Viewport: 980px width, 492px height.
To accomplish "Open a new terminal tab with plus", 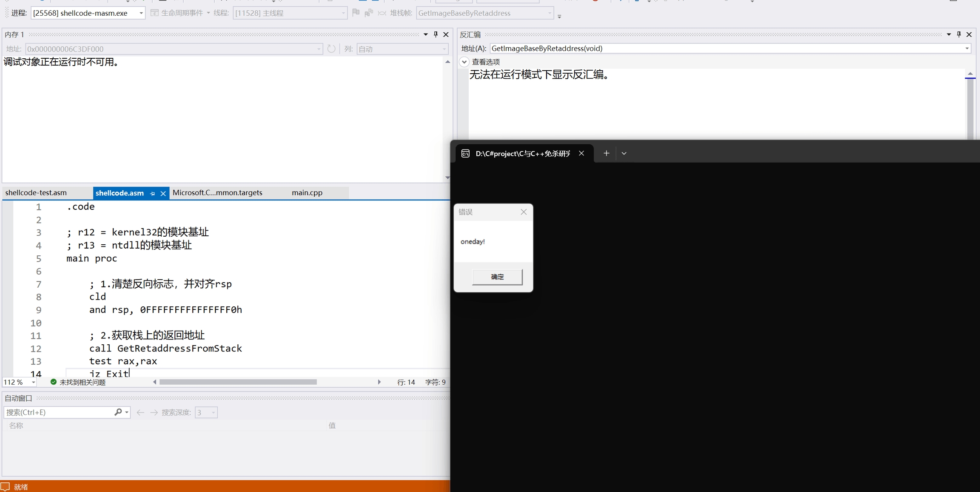I will pos(606,153).
